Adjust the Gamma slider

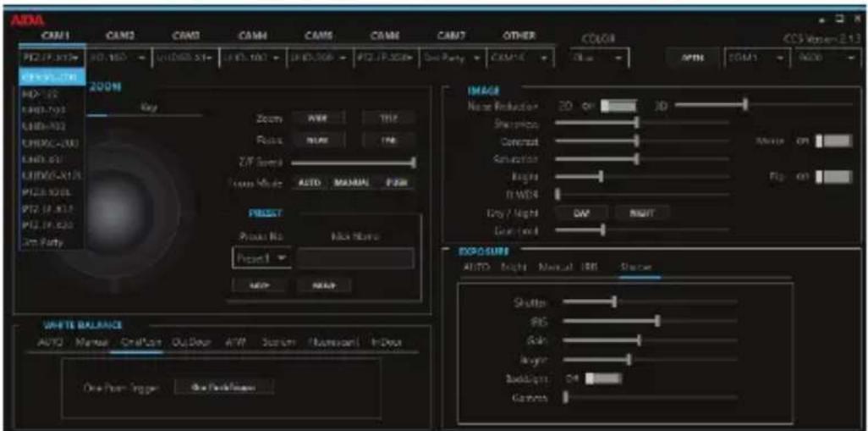click(x=650, y=397)
